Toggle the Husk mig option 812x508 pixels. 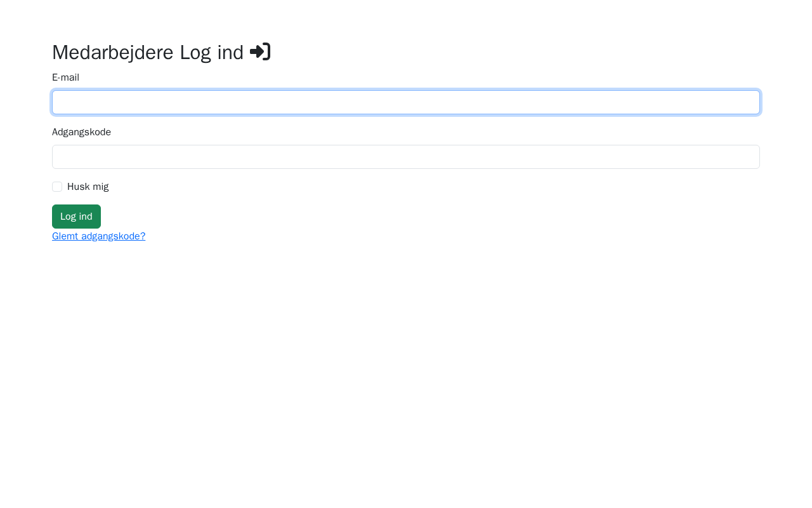pyautogui.click(x=57, y=187)
